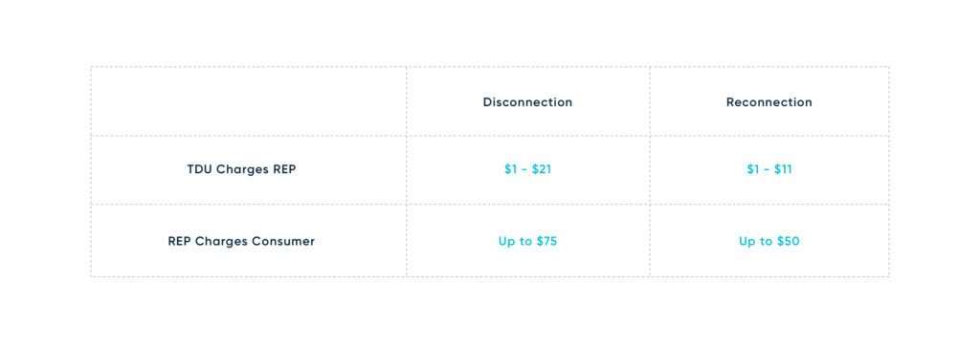Click the Disconnection column header
The width and height of the screenshot is (980, 350).
(527, 102)
